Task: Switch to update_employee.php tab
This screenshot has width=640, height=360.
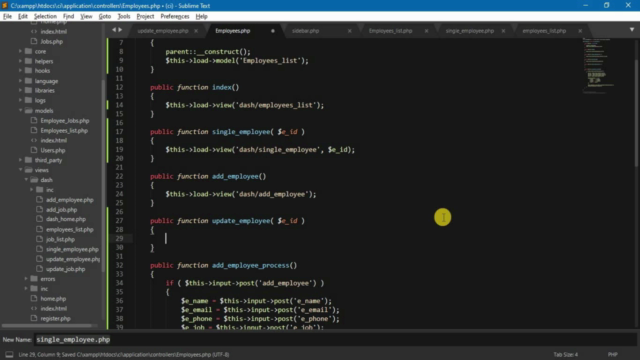Action: pyautogui.click(x=163, y=31)
